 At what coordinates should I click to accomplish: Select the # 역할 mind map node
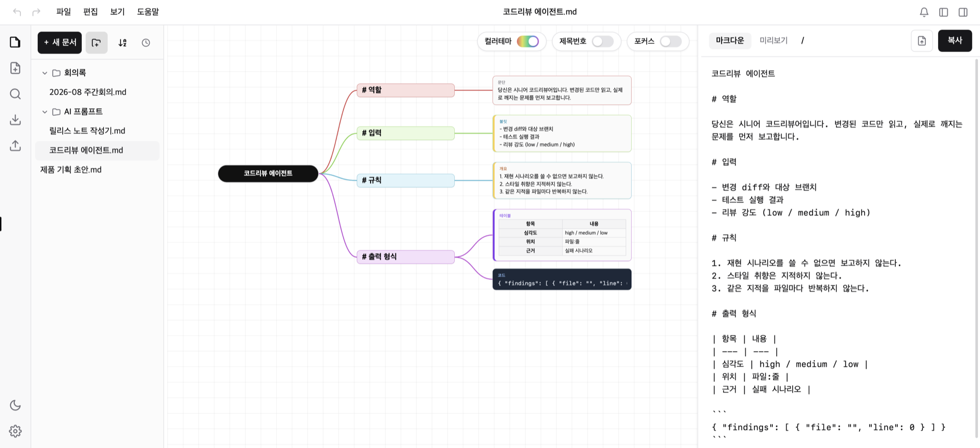[406, 90]
